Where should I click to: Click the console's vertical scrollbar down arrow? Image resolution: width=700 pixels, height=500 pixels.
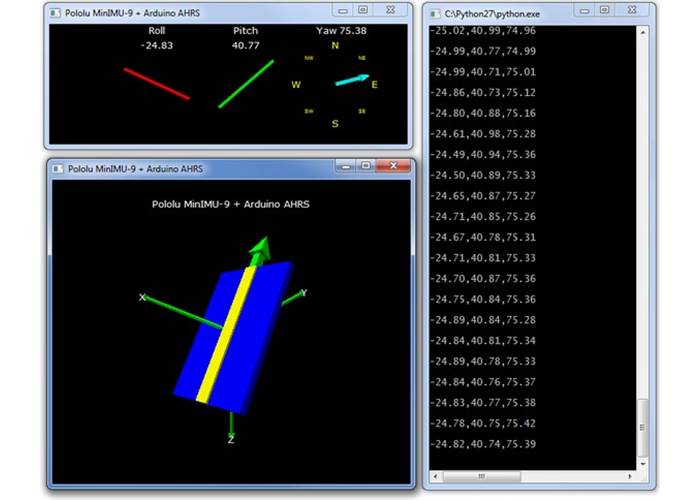click(x=644, y=462)
